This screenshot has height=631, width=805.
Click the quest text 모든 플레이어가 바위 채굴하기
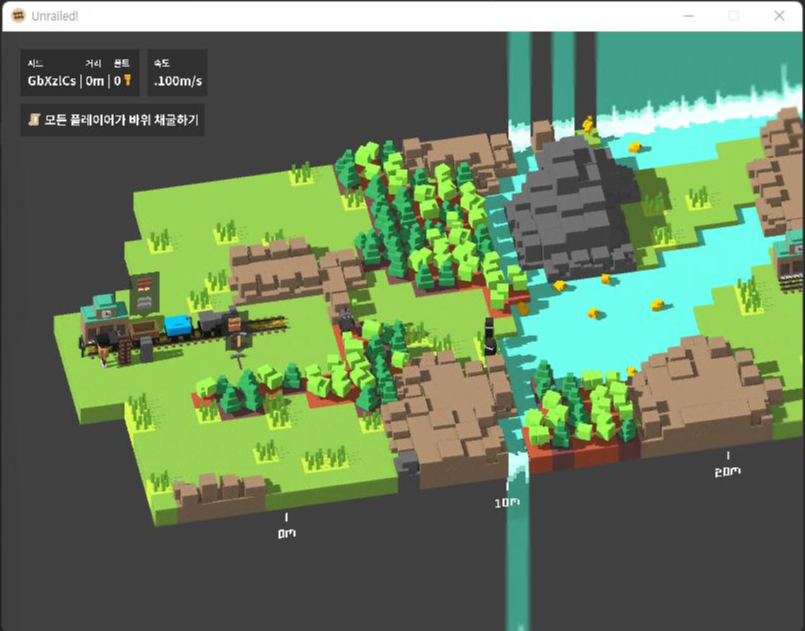click(x=121, y=120)
